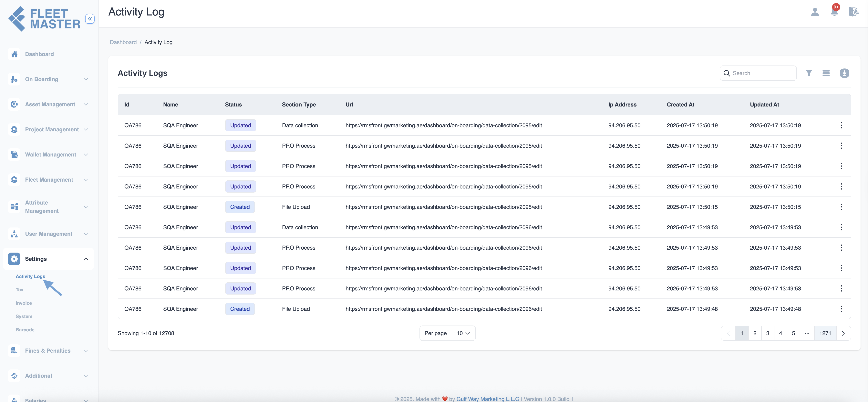Open the filter funnel icon
868x402 pixels.
click(x=809, y=73)
